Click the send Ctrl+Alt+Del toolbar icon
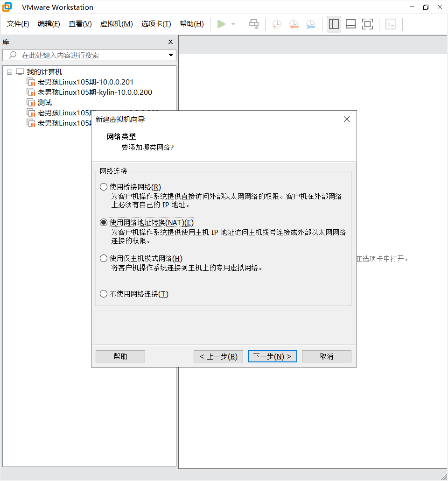Screen dimensions: 448x481 tap(253, 24)
